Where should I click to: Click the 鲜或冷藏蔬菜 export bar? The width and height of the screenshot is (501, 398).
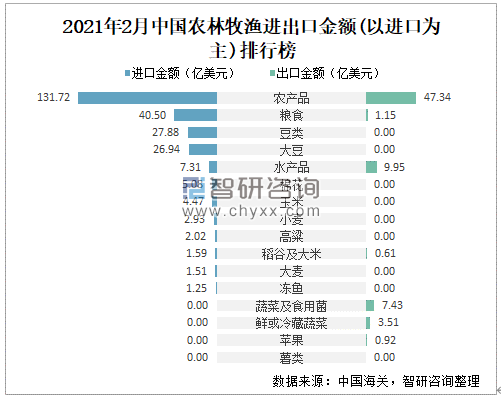[368, 323]
